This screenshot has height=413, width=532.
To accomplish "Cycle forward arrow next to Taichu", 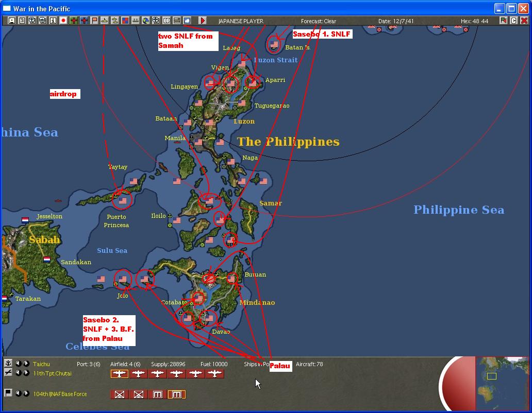I will click(26, 364).
